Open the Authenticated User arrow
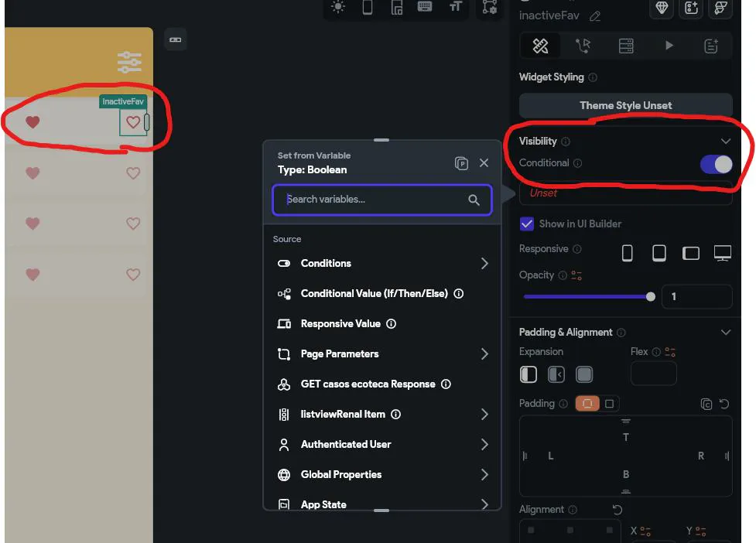Screen dimensions: 756x543 point(484,444)
